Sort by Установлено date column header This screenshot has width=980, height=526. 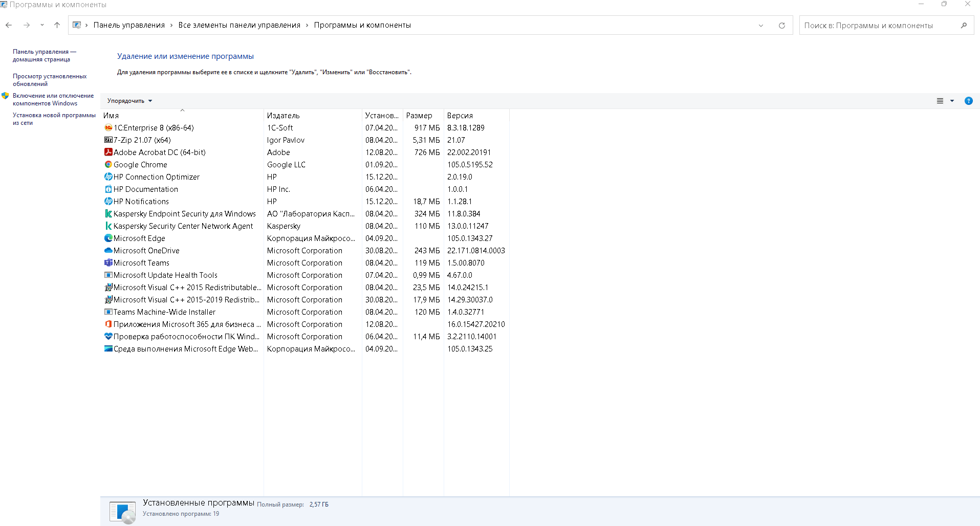coord(382,116)
